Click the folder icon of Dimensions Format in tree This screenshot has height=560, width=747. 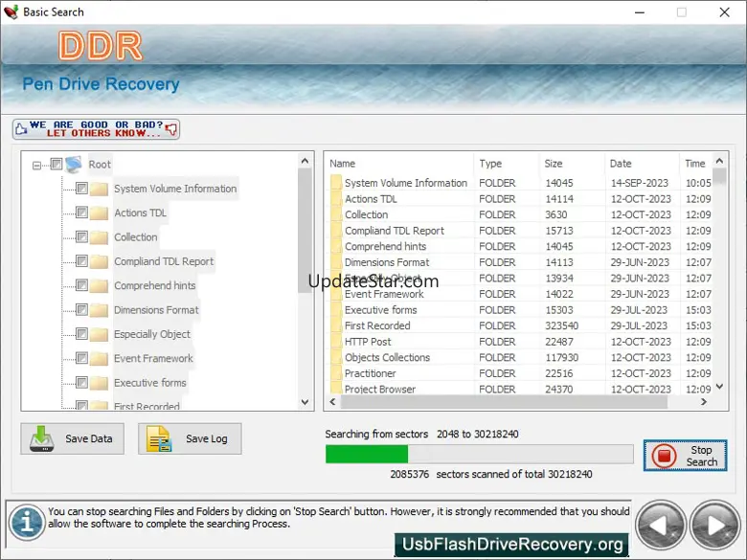coord(99,310)
